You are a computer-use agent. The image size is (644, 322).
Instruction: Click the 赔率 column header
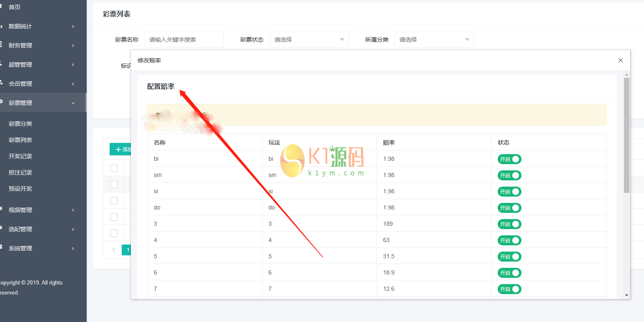pyautogui.click(x=389, y=142)
